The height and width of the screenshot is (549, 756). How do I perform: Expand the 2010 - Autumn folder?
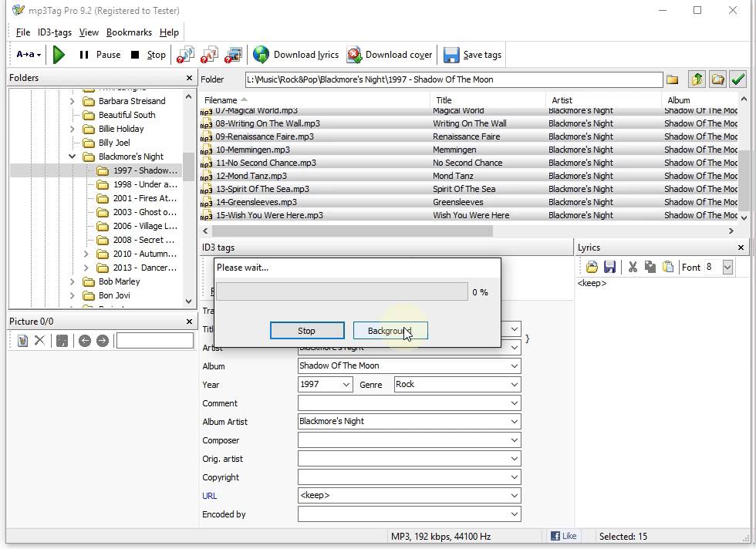tap(86, 254)
